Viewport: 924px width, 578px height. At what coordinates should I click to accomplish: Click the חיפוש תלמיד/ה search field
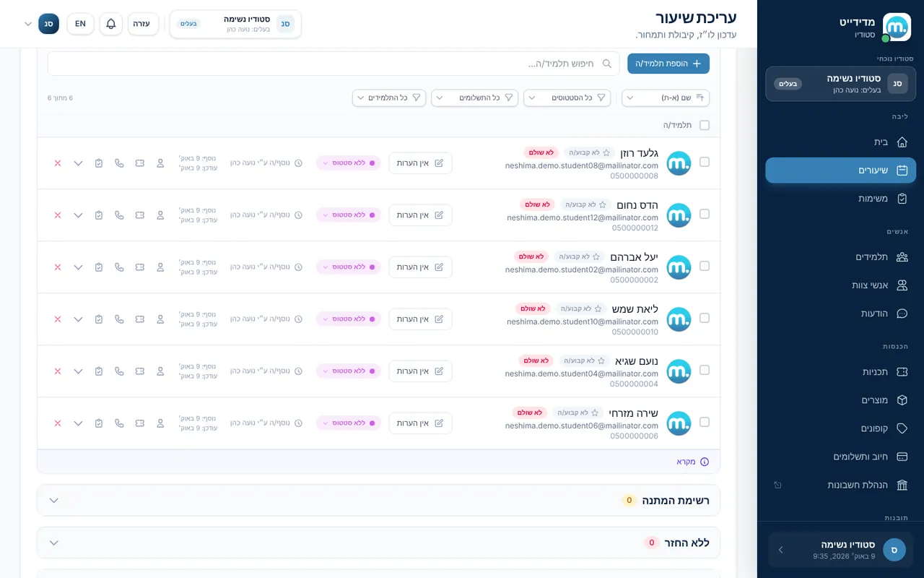(334, 64)
